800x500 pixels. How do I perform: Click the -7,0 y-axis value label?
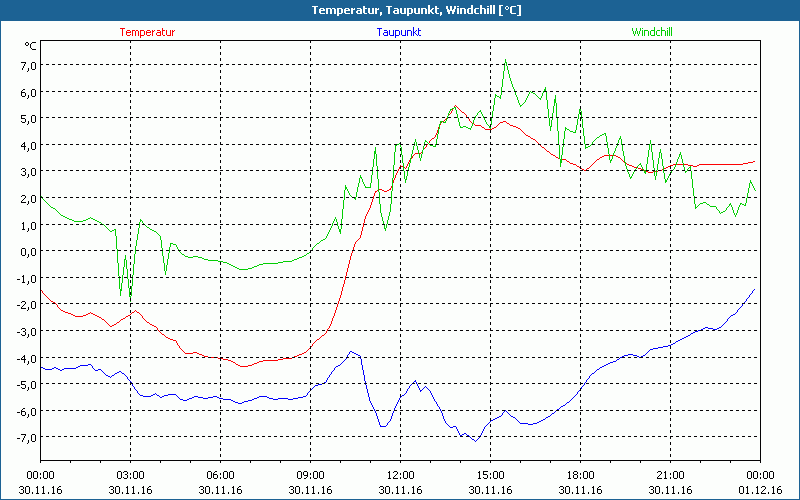[25, 437]
